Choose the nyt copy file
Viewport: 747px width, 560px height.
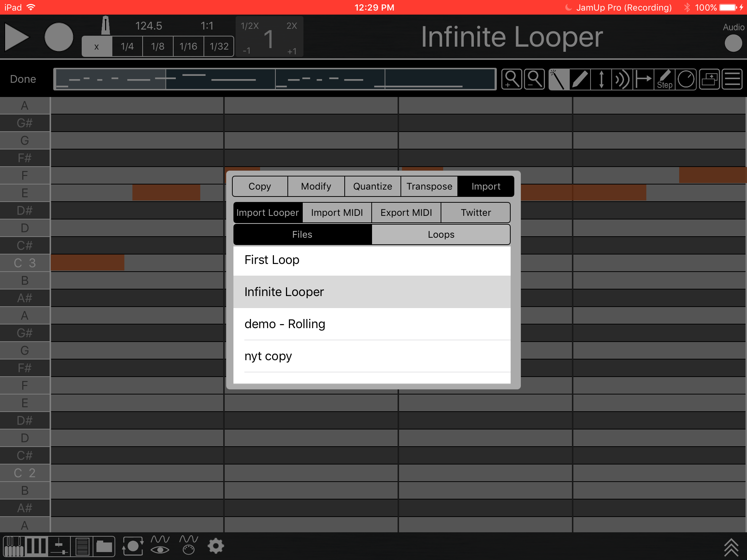point(372,356)
